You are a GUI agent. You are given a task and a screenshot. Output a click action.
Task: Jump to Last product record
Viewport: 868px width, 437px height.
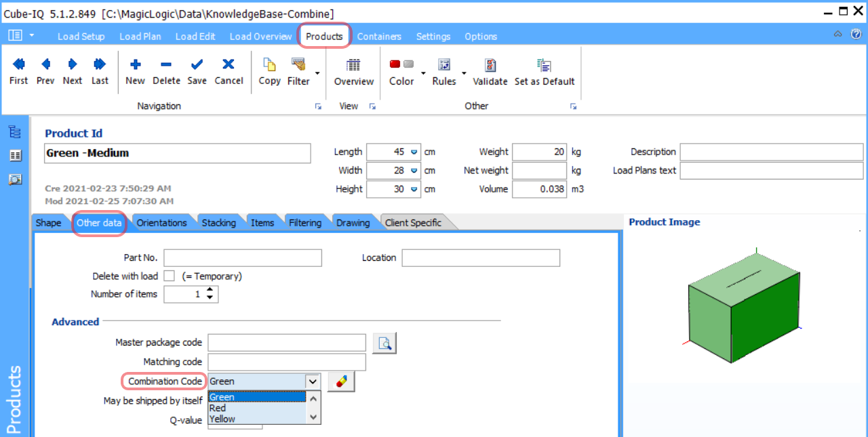100,71
